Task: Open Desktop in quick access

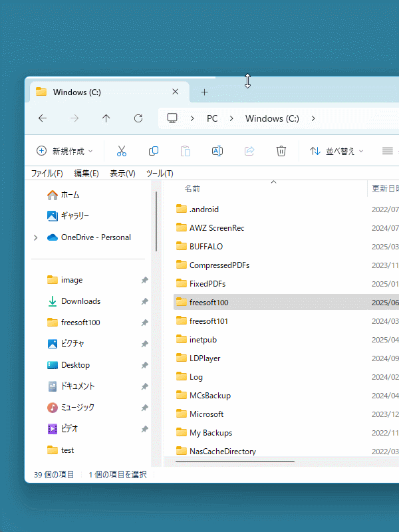Action: click(68, 365)
